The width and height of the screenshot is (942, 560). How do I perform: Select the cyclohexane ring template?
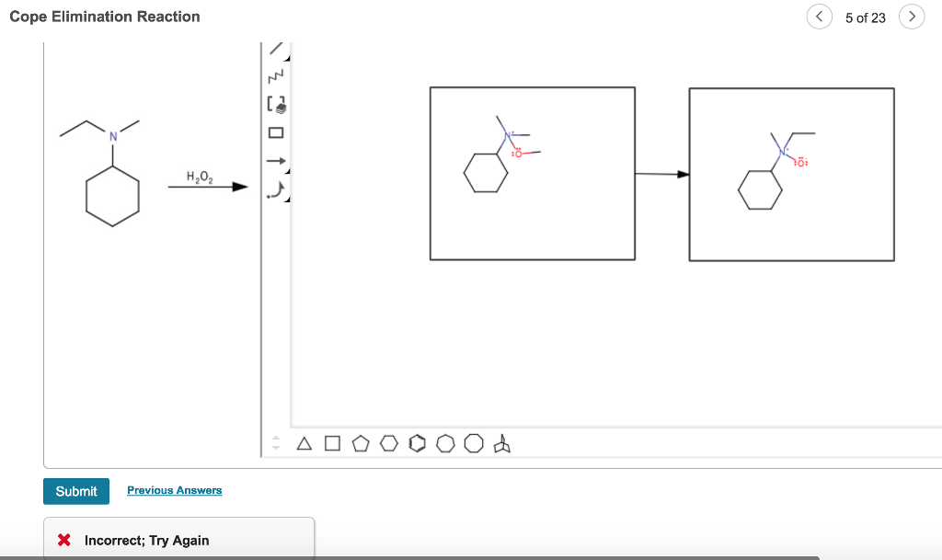388,443
